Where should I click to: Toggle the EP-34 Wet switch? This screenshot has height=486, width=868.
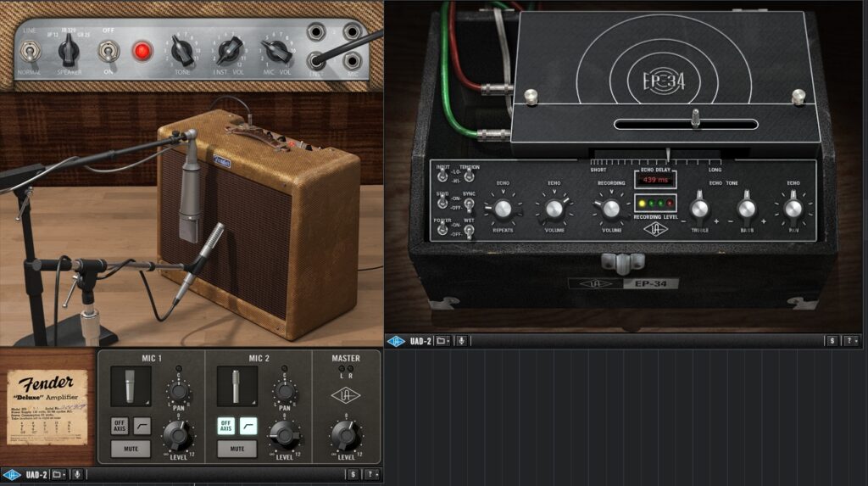tap(469, 231)
